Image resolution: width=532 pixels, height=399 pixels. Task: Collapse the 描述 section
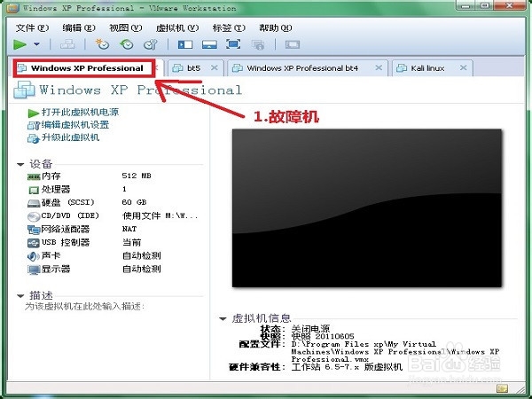[20, 296]
